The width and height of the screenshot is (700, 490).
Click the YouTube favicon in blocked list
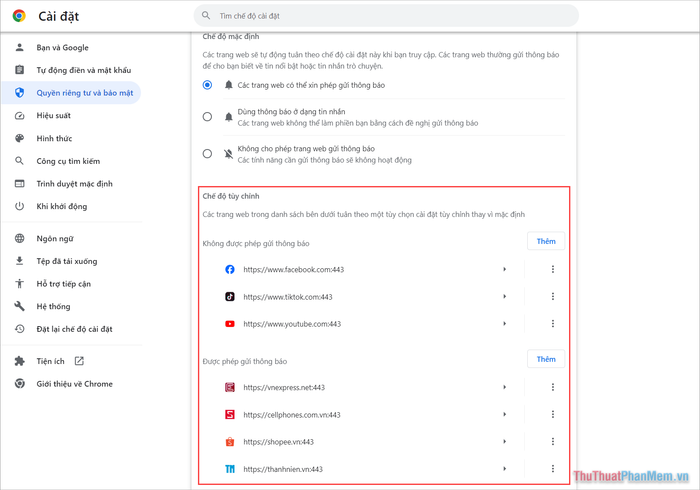point(230,324)
